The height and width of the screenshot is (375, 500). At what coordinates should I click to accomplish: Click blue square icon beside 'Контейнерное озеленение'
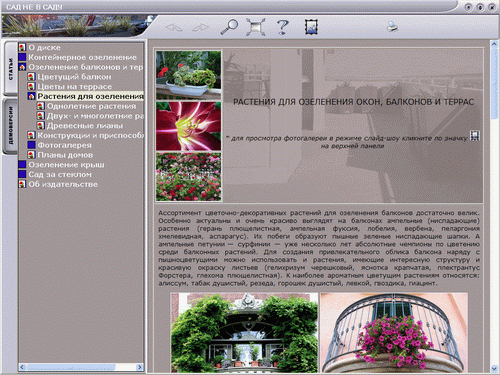click(x=22, y=57)
